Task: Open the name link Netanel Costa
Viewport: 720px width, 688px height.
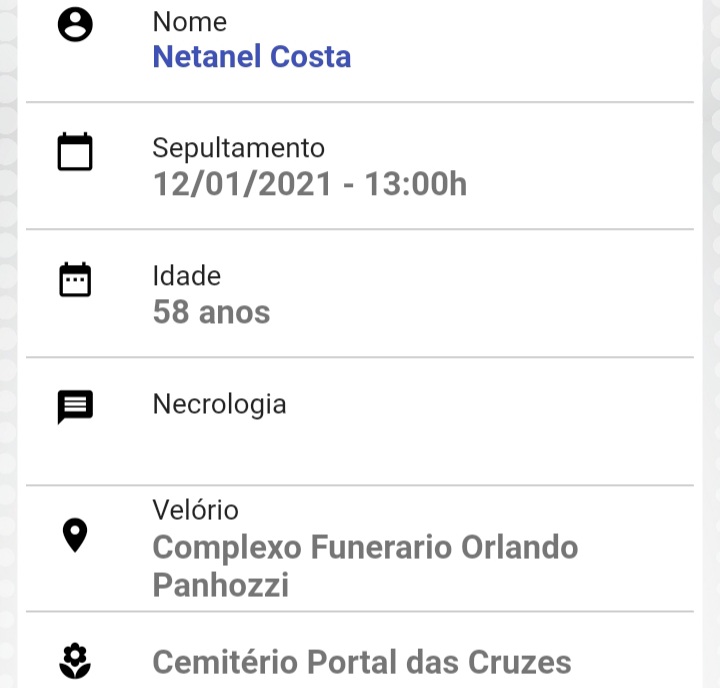Action: [x=252, y=56]
